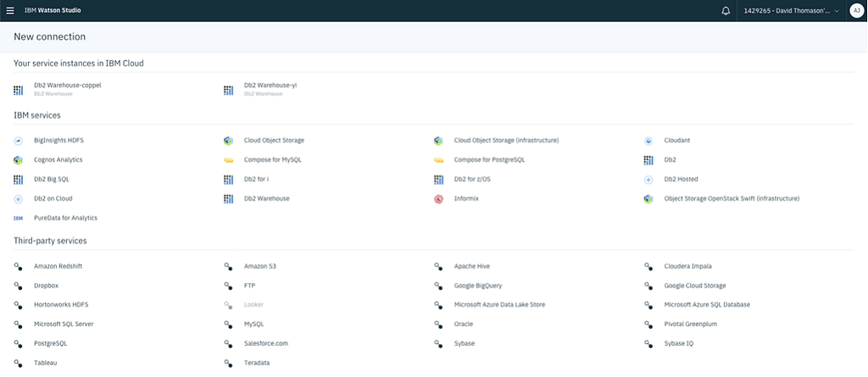The image size is (868, 377).
Task: Click the Db2 service icon
Action: click(648, 160)
